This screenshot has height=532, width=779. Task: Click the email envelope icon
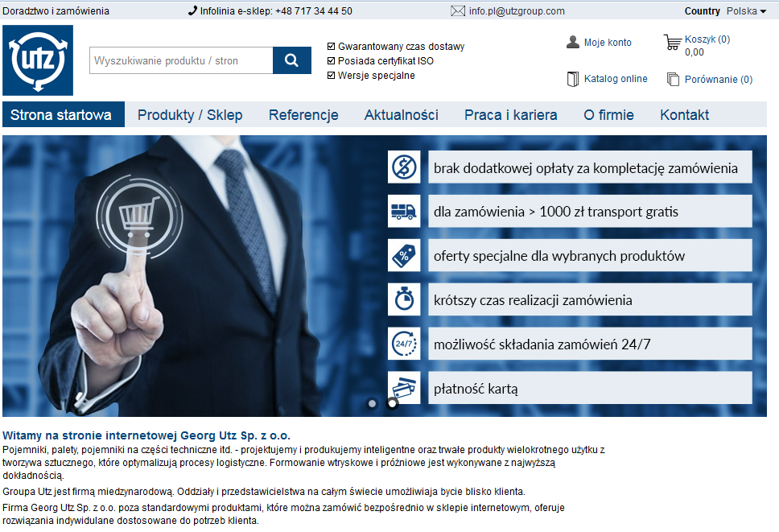458,11
